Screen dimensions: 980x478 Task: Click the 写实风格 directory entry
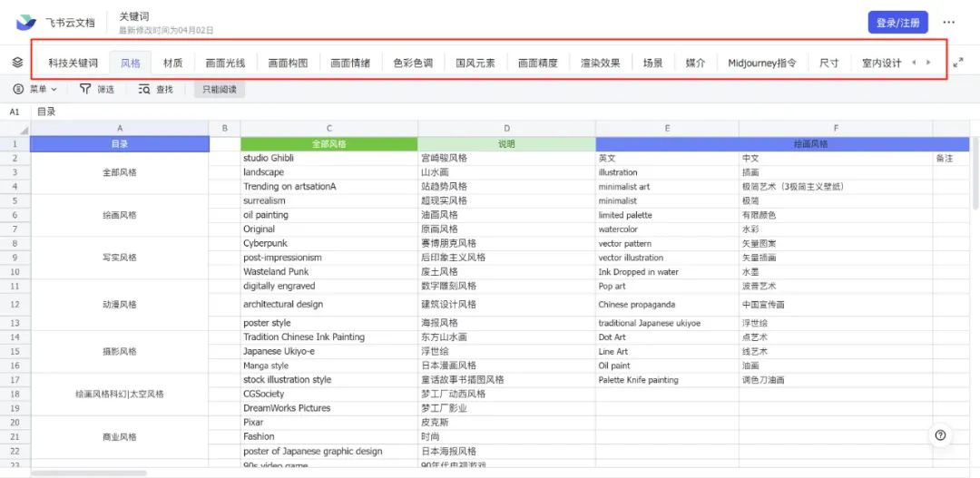[x=120, y=258]
